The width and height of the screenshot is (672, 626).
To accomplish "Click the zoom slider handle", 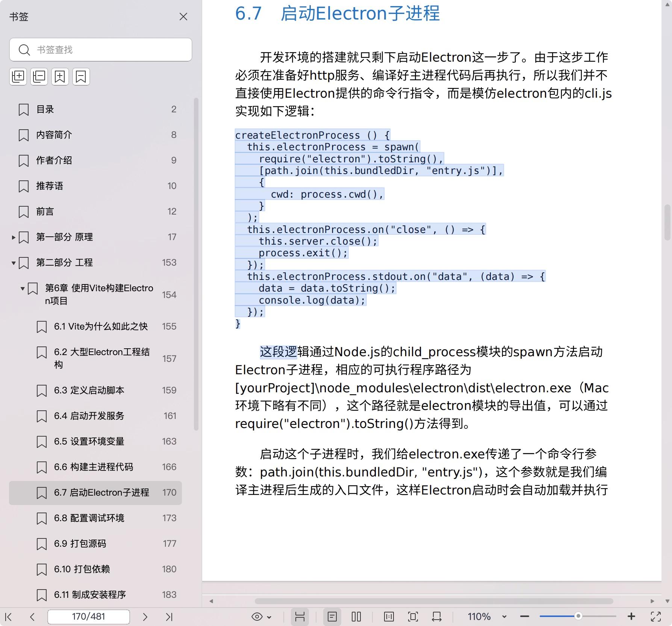I will coord(578,616).
